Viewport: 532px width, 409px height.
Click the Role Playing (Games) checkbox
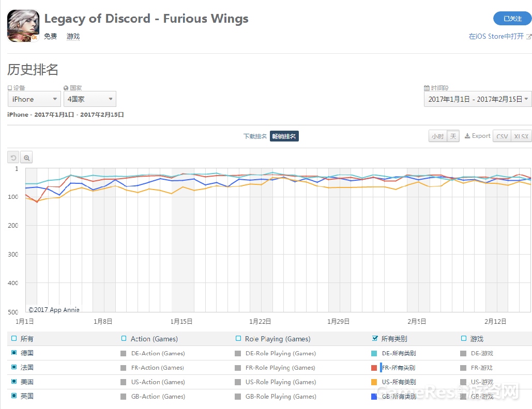(238, 338)
